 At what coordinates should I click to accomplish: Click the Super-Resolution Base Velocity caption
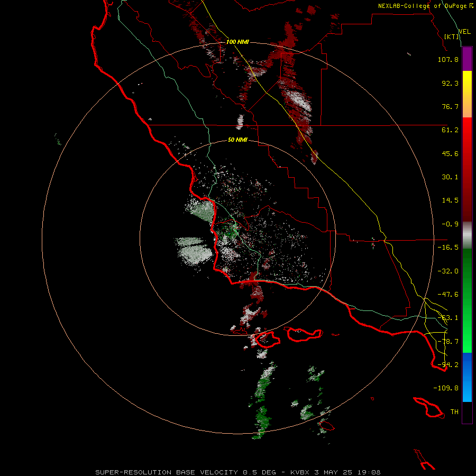click(x=238, y=472)
